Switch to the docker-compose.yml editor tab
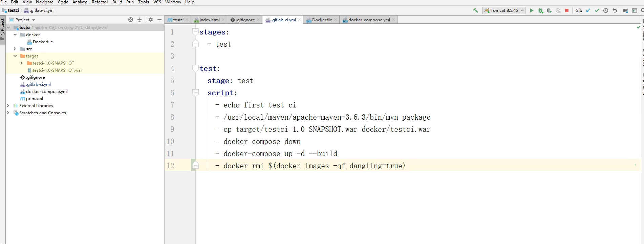This screenshot has width=644, height=244. (368, 20)
